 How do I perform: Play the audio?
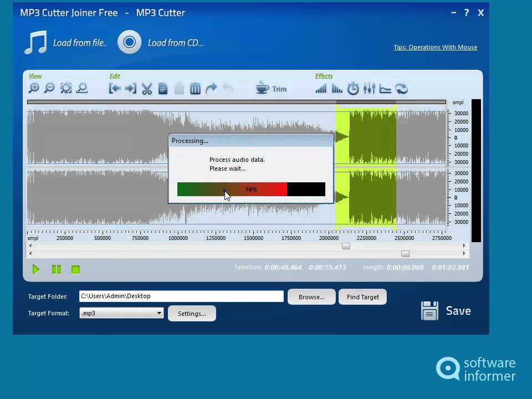(x=35, y=270)
